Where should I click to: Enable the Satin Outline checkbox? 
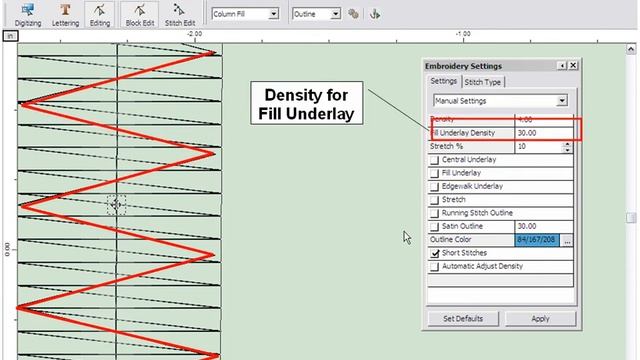point(434,227)
